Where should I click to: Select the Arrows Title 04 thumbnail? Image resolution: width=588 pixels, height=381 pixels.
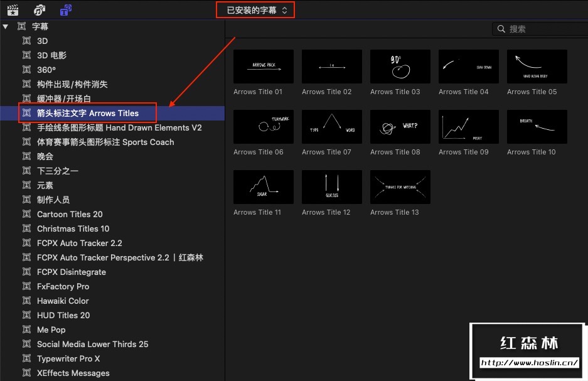469,67
